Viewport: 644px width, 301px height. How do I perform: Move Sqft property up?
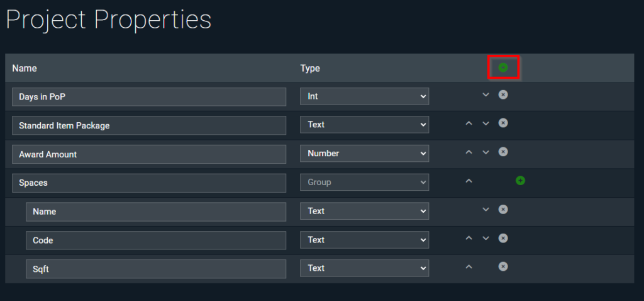tap(469, 267)
